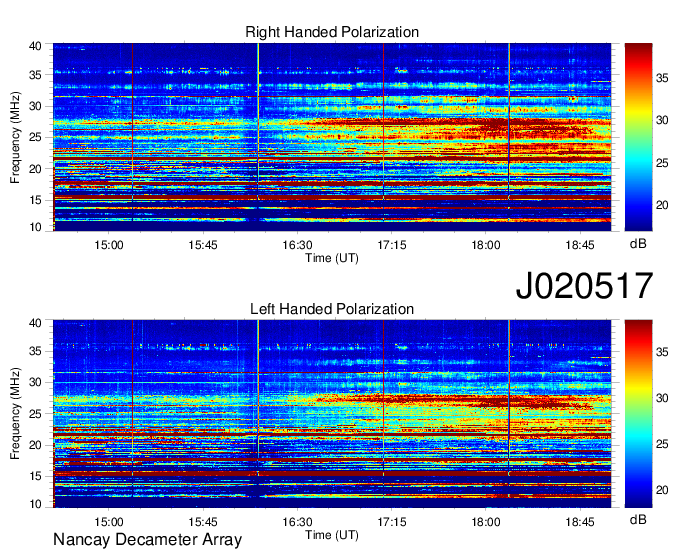Click the 17:15 tick under the bottom plot

point(392,522)
